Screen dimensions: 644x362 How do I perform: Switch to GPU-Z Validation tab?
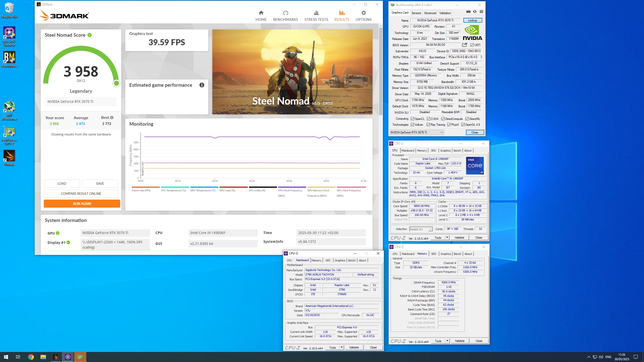click(445, 13)
